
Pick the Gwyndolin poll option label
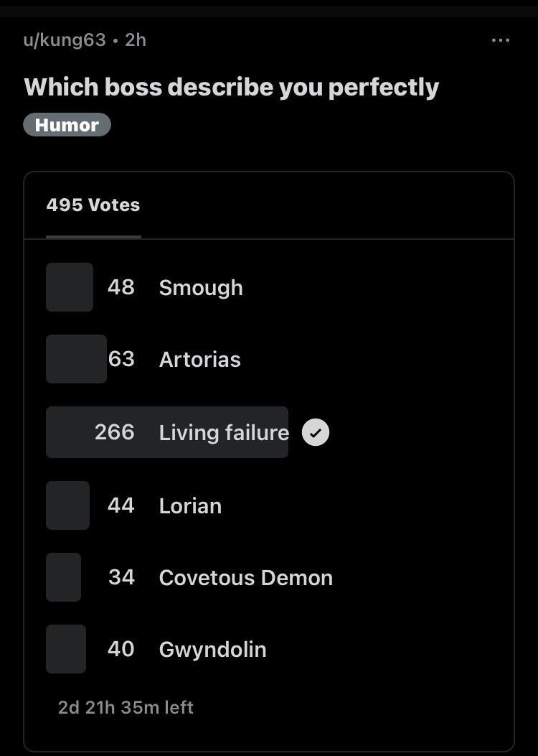(212, 650)
